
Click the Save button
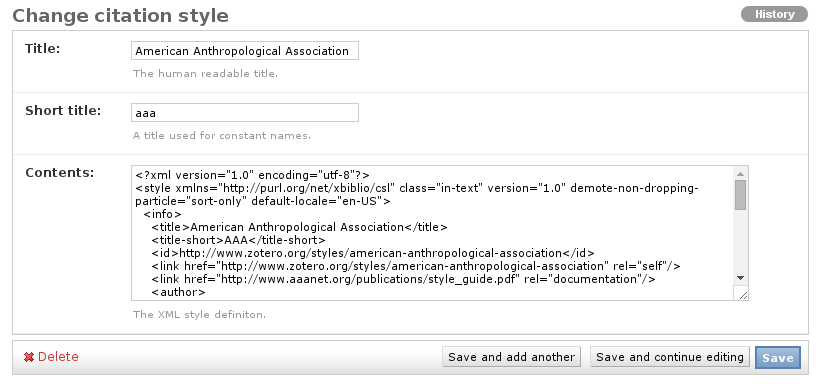(777, 358)
